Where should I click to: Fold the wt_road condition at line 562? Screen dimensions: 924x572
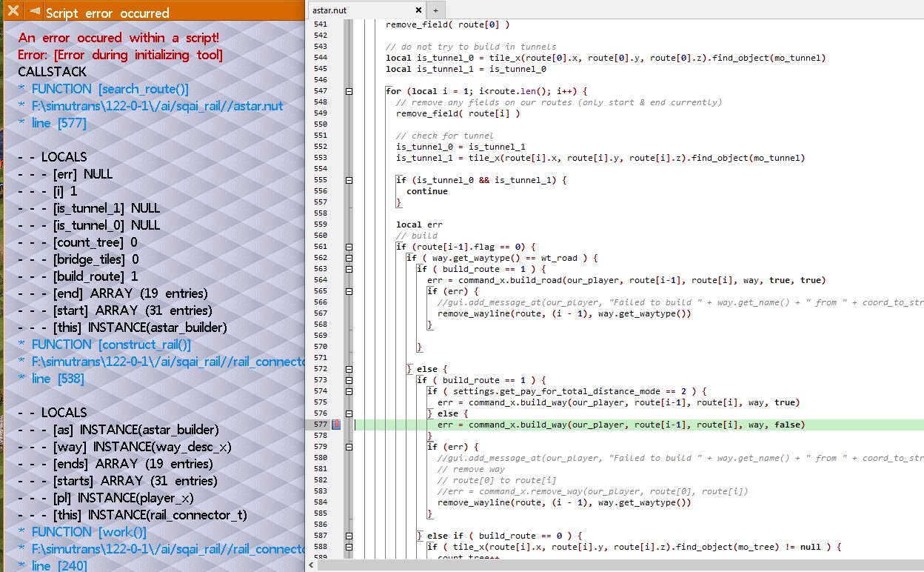pos(349,258)
